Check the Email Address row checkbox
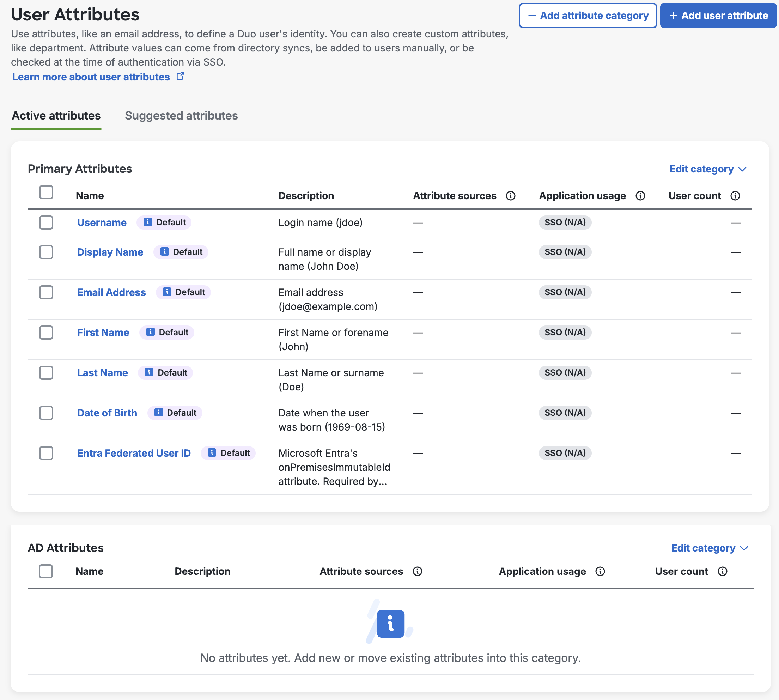Screen dimensions: 779x700 pyautogui.click(x=46, y=292)
